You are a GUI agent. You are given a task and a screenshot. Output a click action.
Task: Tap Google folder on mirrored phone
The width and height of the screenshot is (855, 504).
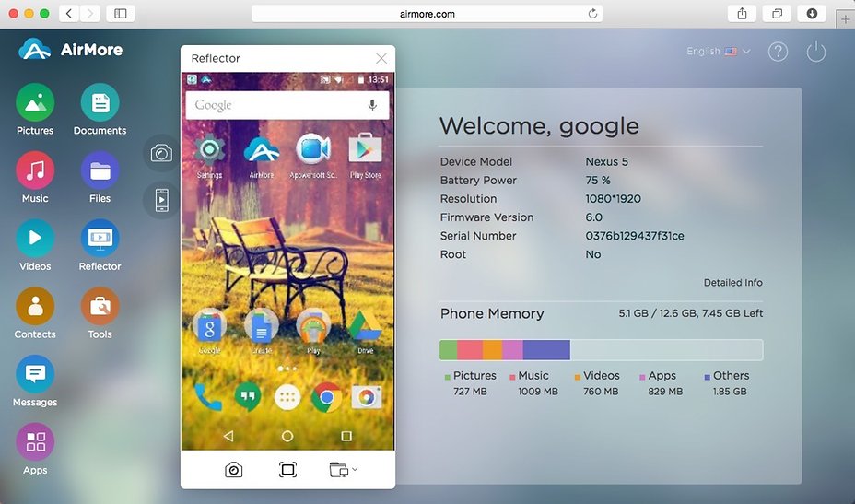pos(209,332)
